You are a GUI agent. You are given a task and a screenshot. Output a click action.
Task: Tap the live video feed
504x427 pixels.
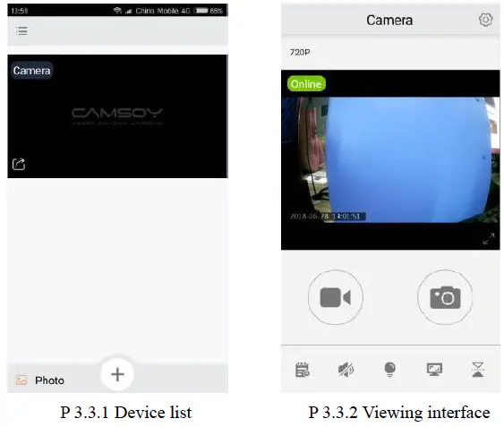click(x=390, y=160)
